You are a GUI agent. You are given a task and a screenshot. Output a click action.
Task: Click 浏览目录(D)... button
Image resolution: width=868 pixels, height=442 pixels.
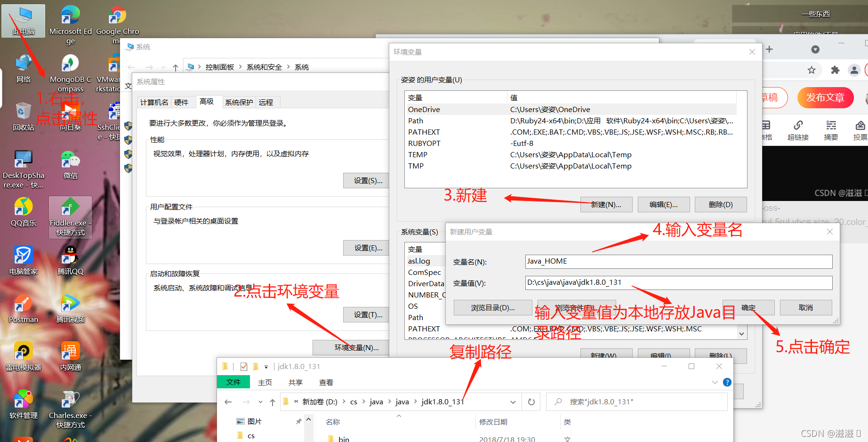pos(493,308)
